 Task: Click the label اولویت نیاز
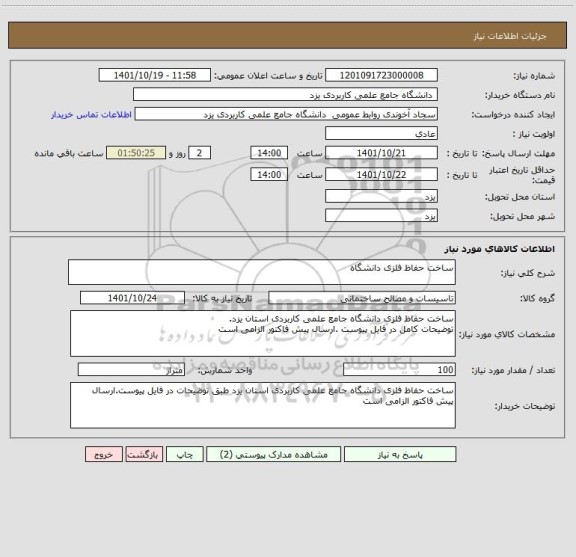tap(534, 134)
